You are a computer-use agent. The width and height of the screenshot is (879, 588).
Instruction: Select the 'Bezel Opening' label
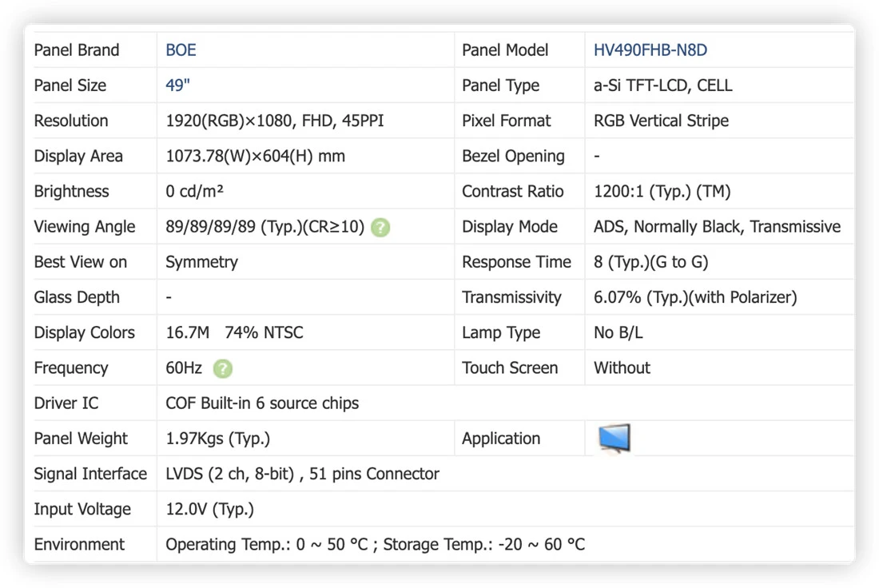pyautogui.click(x=513, y=156)
